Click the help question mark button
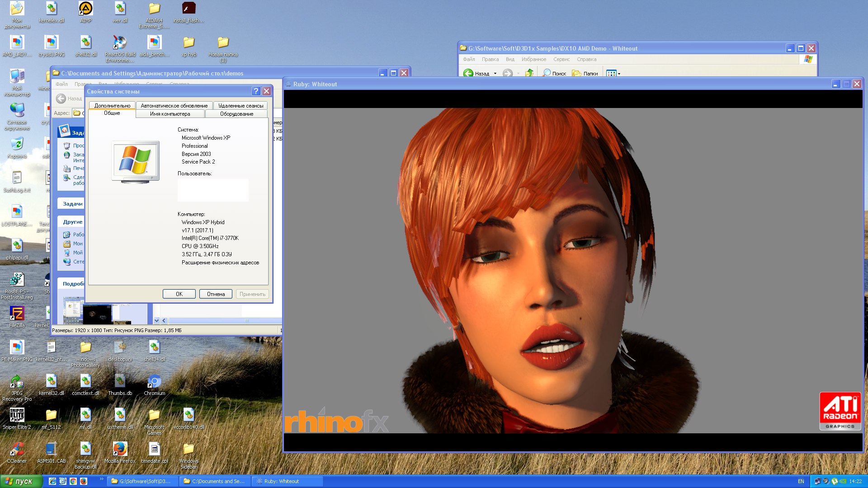This screenshot has height=488, width=868. click(x=256, y=91)
